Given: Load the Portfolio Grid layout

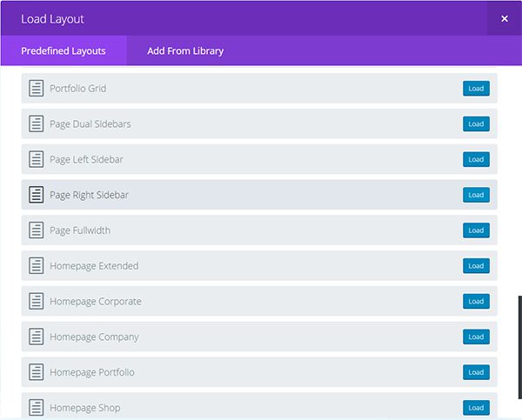Looking at the screenshot, I should 476,89.
